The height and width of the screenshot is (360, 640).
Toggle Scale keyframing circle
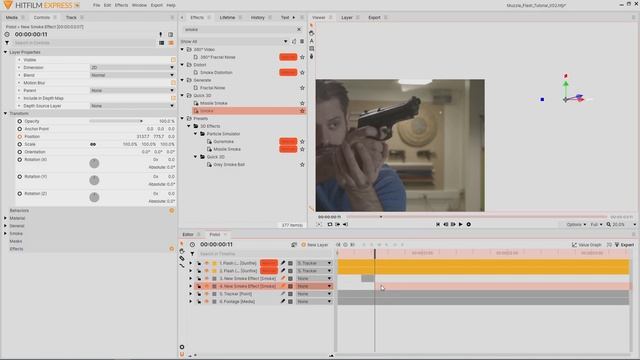click(20, 144)
